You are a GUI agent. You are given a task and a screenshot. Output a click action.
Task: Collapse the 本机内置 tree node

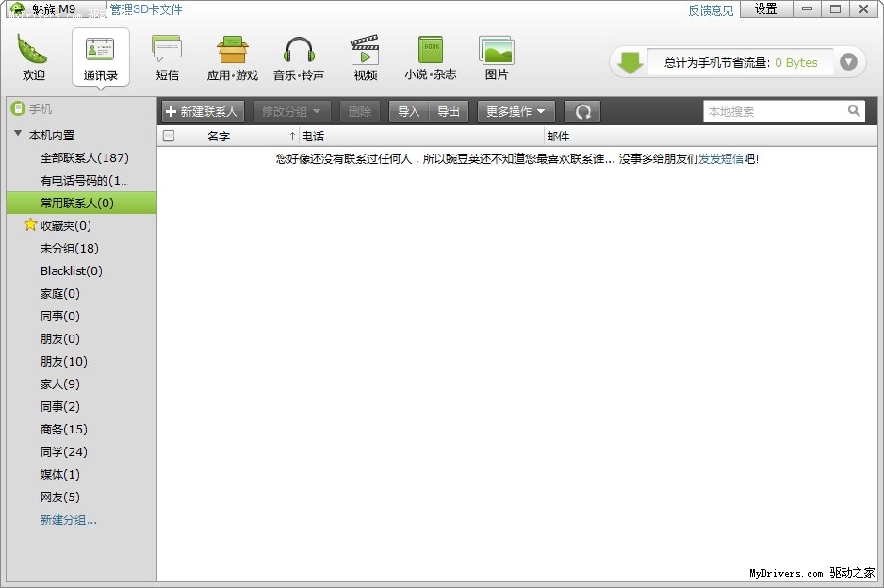(x=18, y=134)
